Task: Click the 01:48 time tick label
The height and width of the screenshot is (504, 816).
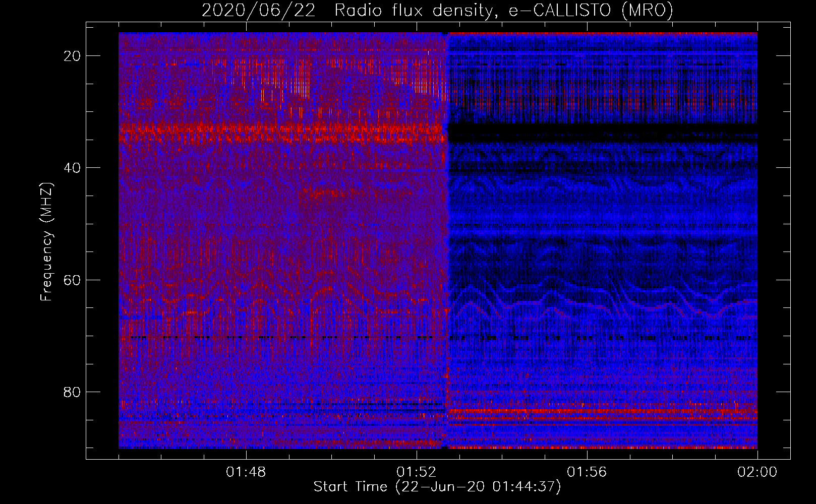Action: click(x=246, y=472)
